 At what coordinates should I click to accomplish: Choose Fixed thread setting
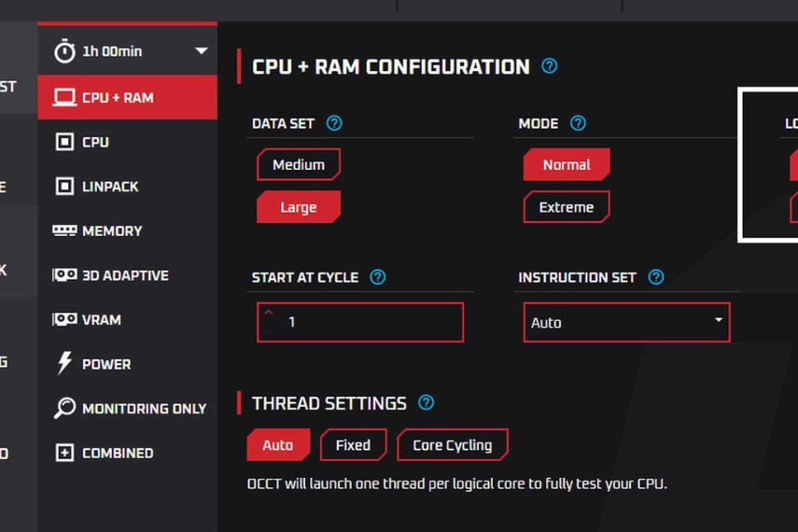click(x=353, y=445)
